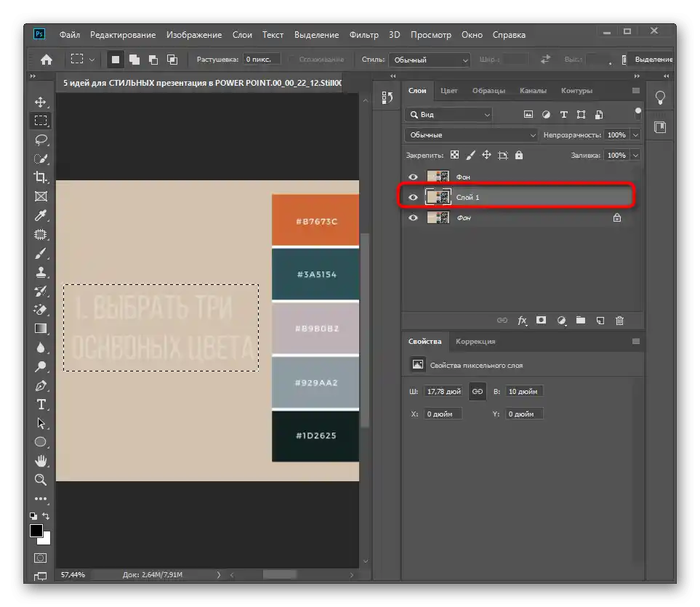Delete layer using trash icon
This screenshot has height=607, width=700.
tap(619, 320)
